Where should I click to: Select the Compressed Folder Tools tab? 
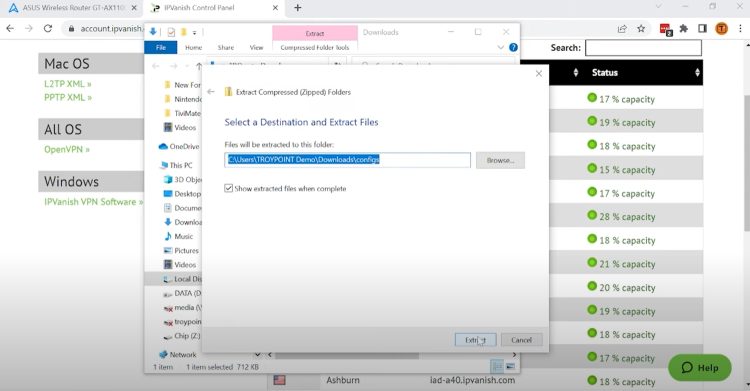coord(315,47)
